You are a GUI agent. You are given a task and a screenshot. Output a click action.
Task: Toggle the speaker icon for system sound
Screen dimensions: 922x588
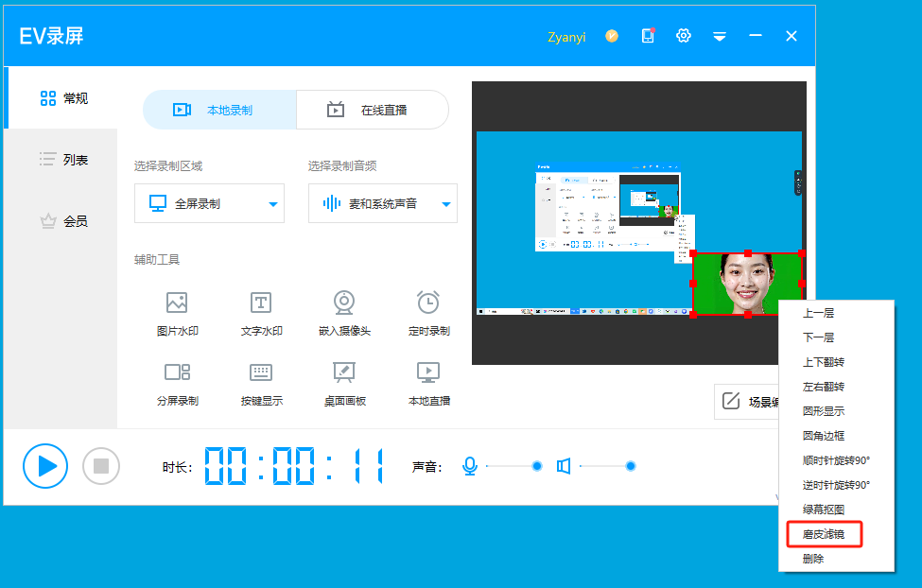pos(564,466)
